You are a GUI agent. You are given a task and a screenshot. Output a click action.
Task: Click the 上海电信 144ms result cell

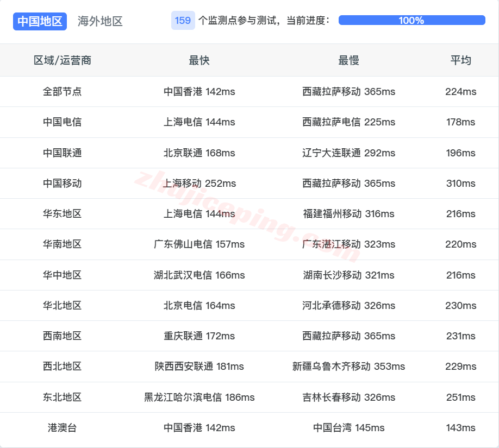tap(199, 122)
